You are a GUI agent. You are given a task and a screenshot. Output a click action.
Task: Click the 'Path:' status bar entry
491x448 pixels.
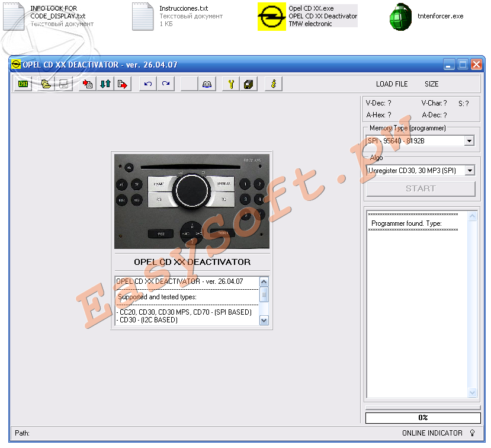[x=22, y=433]
